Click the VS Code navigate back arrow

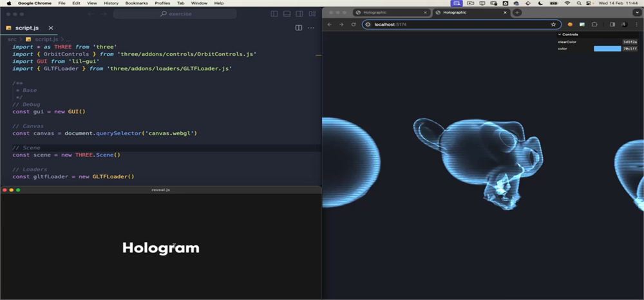pyautogui.click(x=91, y=14)
